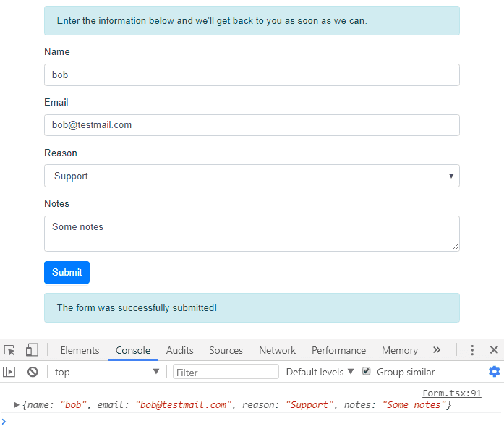This screenshot has width=504, height=434.
Task: Open the Reason dropdown showing Support
Action: 252,176
